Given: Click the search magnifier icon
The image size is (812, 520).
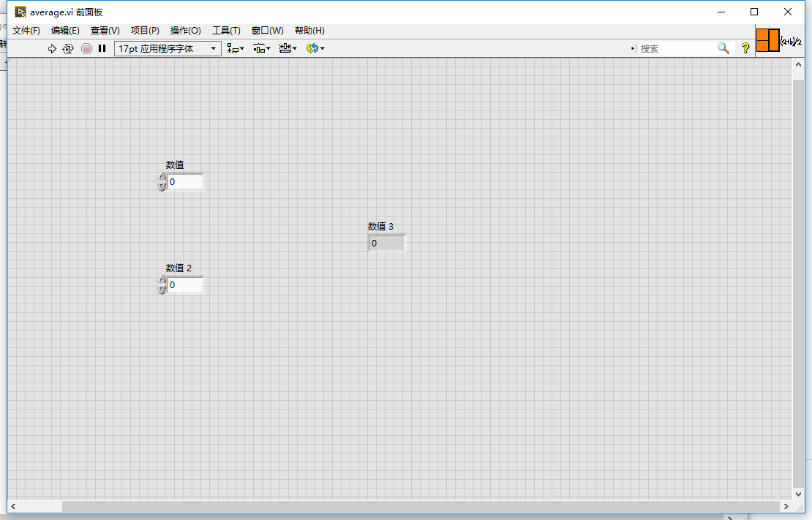Looking at the screenshot, I should point(723,48).
